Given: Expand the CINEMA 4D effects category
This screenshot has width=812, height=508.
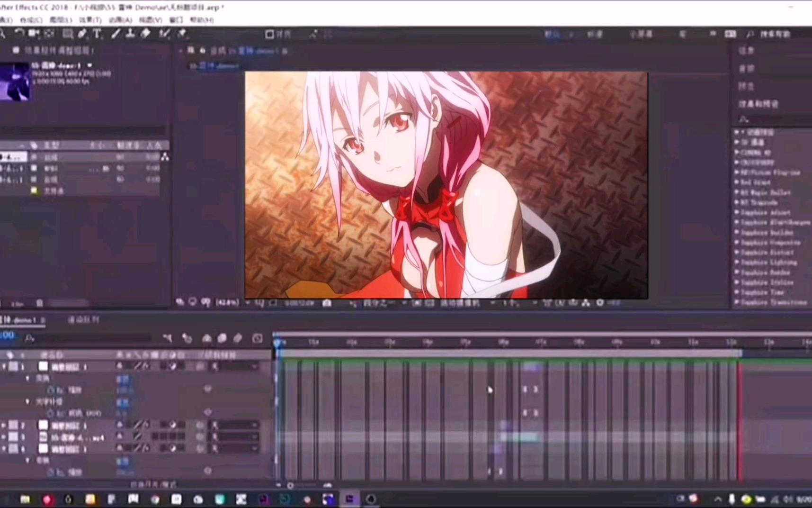Looking at the screenshot, I should pyautogui.click(x=738, y=152).
